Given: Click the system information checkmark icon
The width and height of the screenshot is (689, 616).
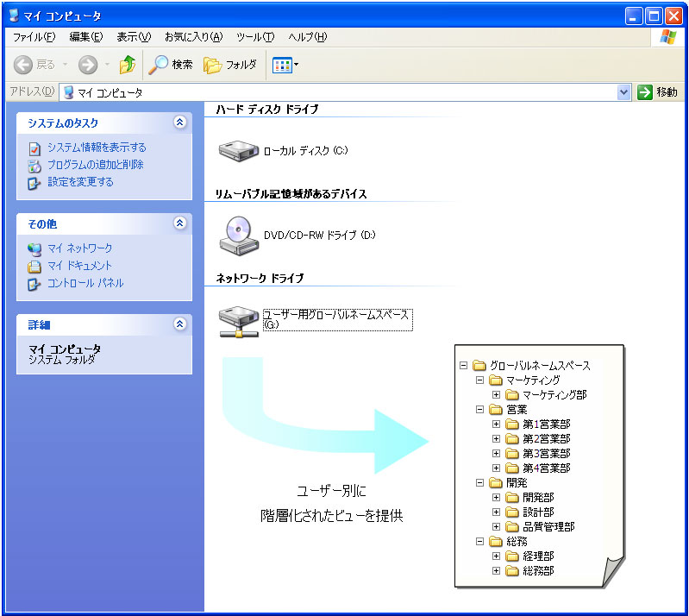Looking at the screenshot, I should (34, 148).
